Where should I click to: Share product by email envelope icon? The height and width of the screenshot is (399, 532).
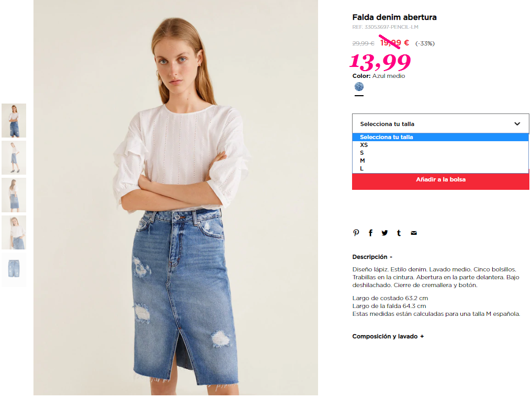point(414,233)
